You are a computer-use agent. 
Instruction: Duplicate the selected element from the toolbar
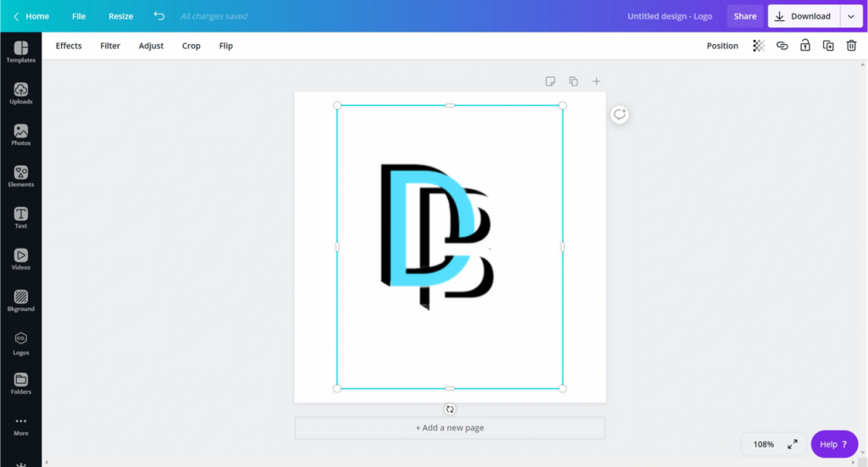click(828, 46)
